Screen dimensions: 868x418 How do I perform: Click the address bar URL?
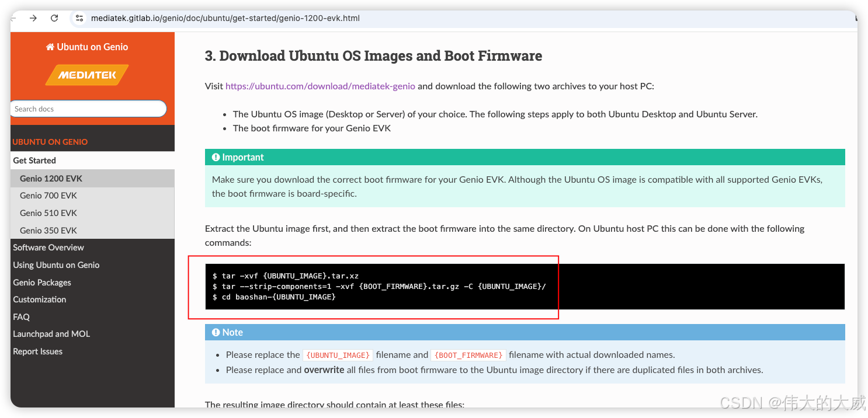[225, 18]
